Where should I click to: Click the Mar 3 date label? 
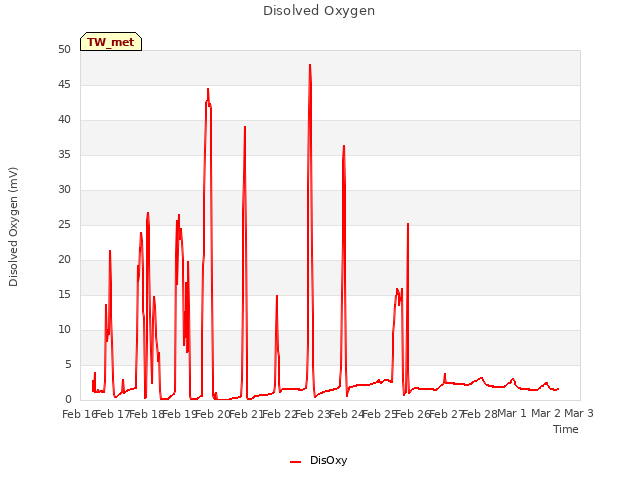(579, 413)
